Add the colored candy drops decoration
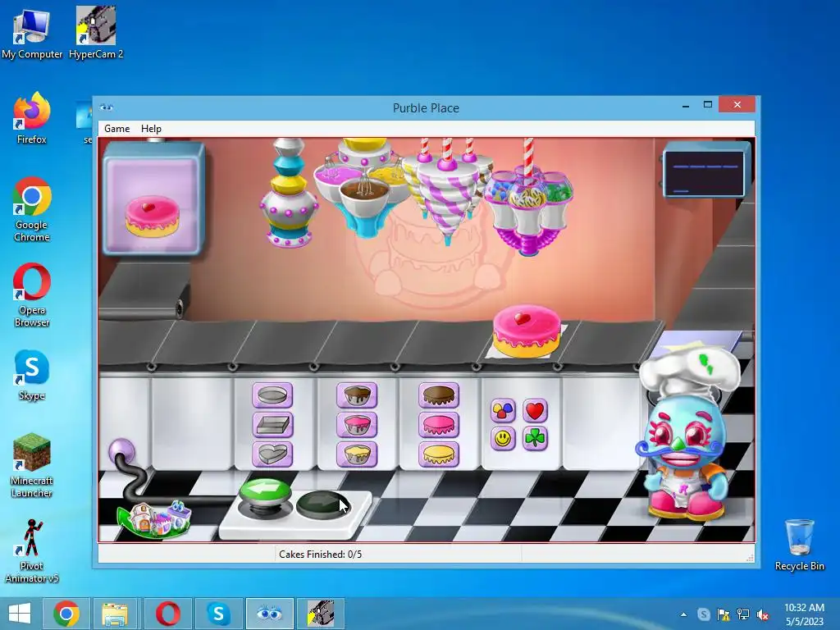Image resolution: width=840 pixels, height=630 pixels. click(503, 411)
